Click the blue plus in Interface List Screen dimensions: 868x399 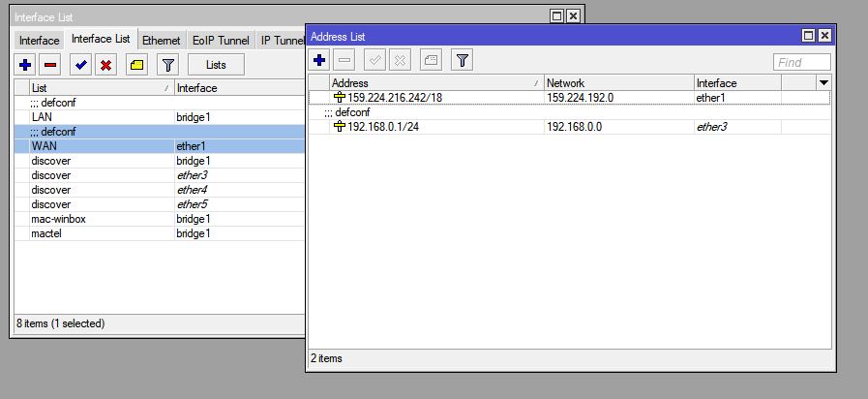click(x=25, y=65)
